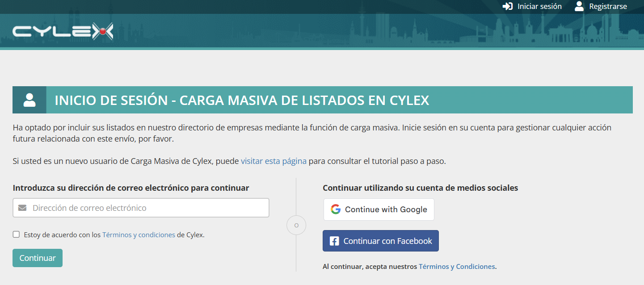644x285 pixels.
Task: Follow the "visitar esta página" tutorial link
Action: coord(274,161)
